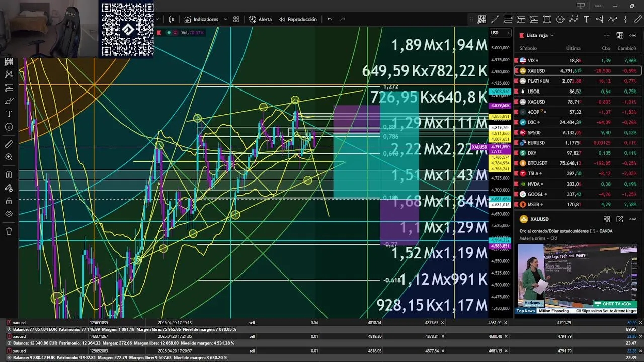Open the watchlist more options menu
The image size is (644, 362).
(x=633, y=35)
